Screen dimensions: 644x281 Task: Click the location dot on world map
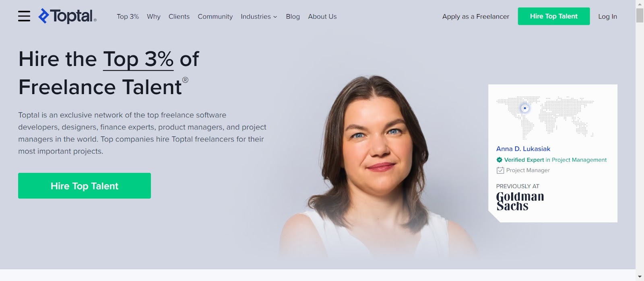click(524, 108)
